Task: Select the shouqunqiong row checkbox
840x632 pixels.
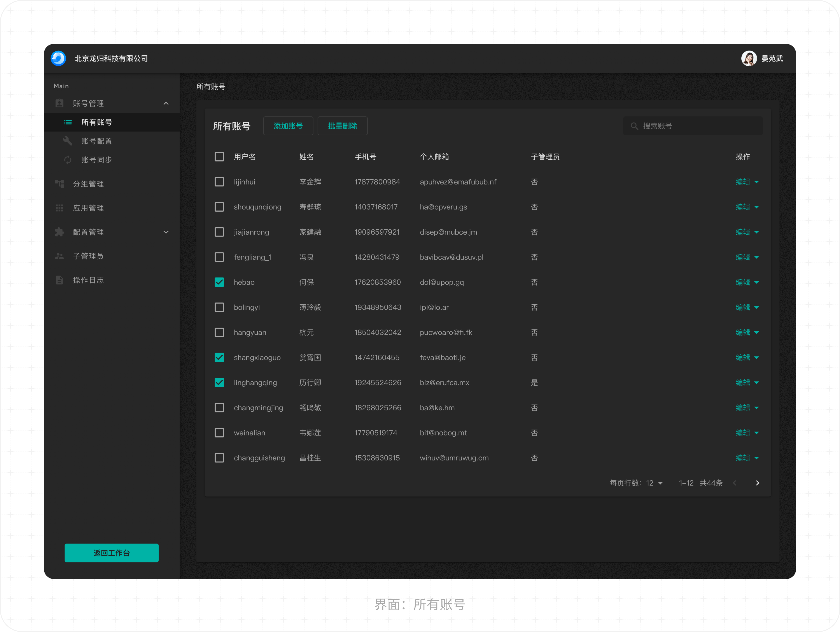Action: 219,207
